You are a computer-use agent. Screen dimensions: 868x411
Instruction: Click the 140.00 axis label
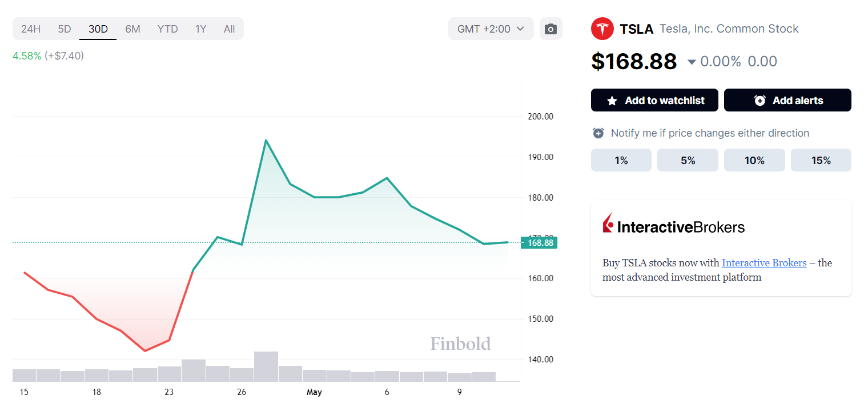coord(541,359)
